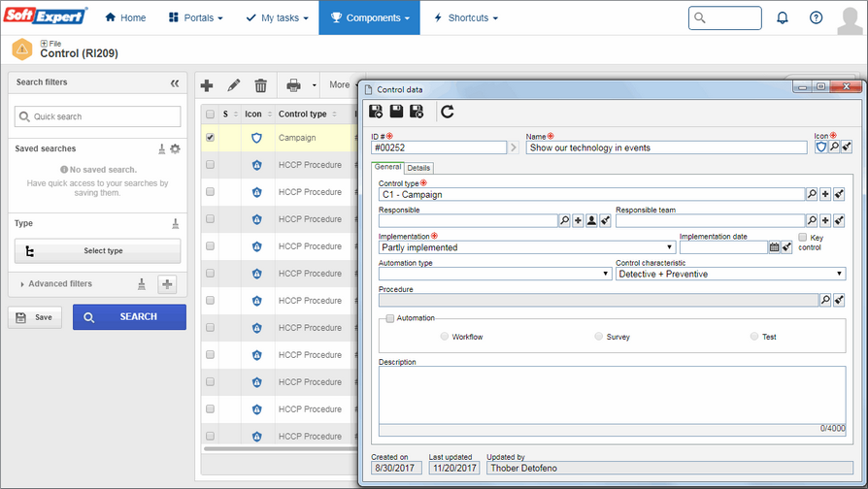The image size is (868, 489).
Task: Add an advanced filter with plus button
Action: click(167, 284)
